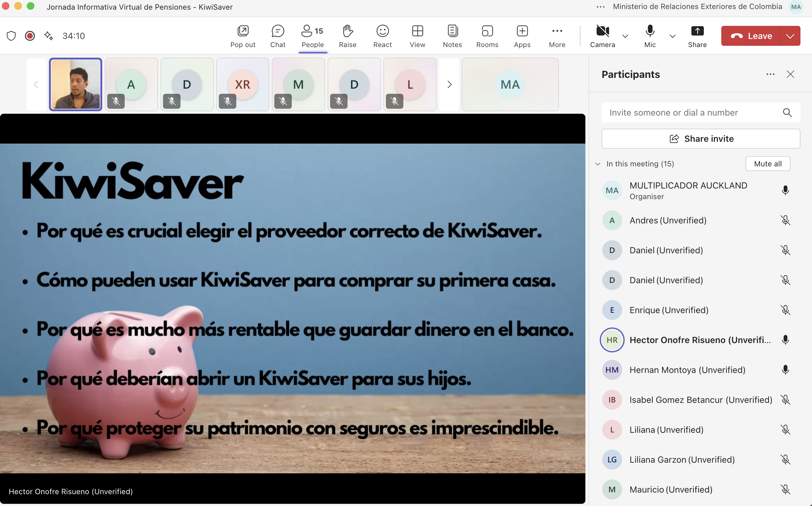Click Ministerio de Relaciones Exteriores de Colombia label
The width and height of the screenshot is (812, 506).
coord(697,7)
